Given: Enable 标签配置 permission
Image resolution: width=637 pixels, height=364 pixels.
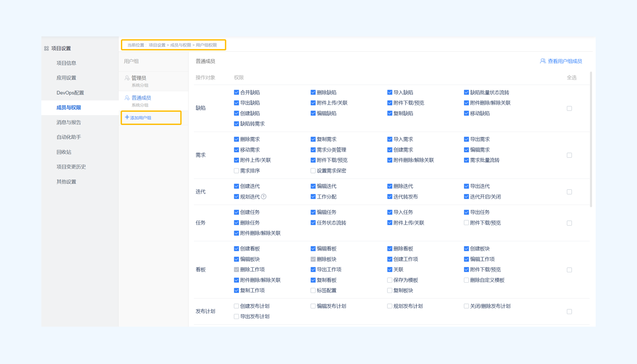Looking at the screenshot, I should (313, 290).
